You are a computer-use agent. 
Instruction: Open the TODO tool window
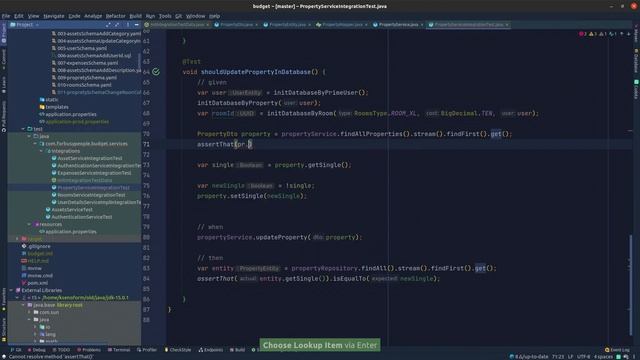pos(61,350)
